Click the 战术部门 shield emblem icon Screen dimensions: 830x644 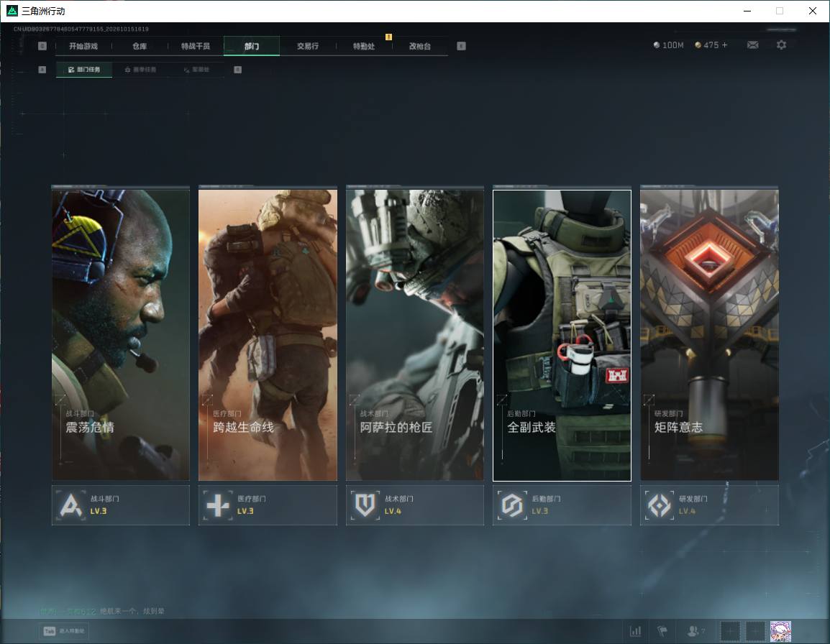(365, 505)
